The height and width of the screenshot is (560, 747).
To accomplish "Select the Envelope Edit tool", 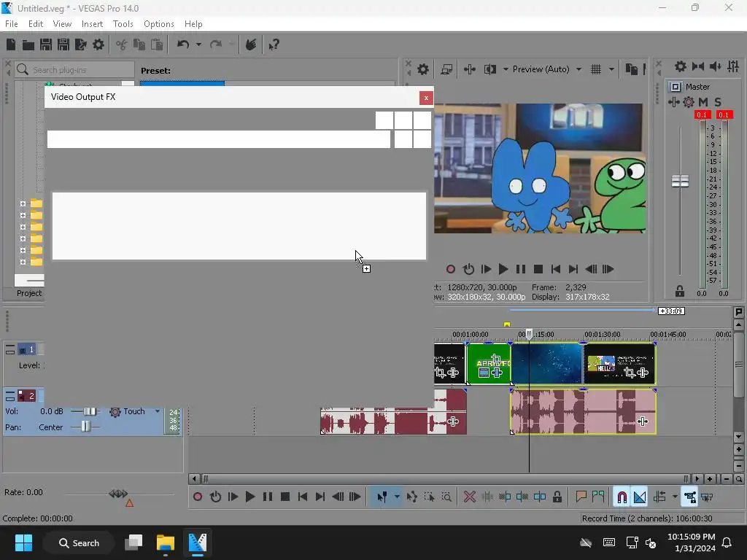I will [411, 497].
